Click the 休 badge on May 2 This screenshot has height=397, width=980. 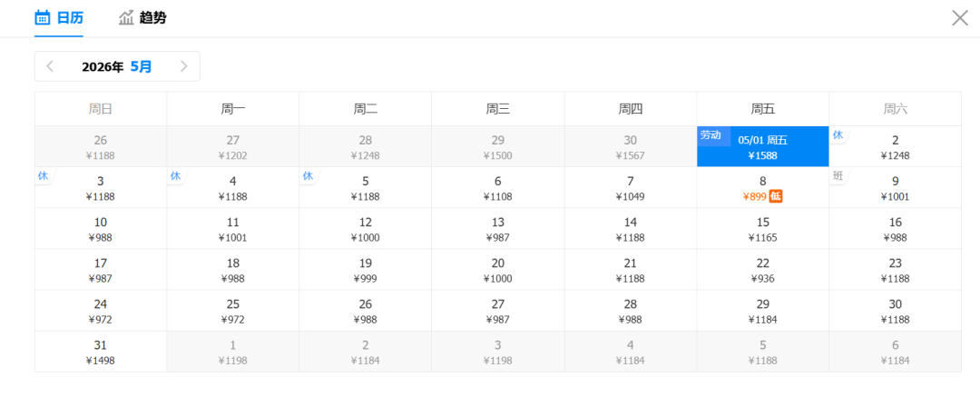pos(838,135)
